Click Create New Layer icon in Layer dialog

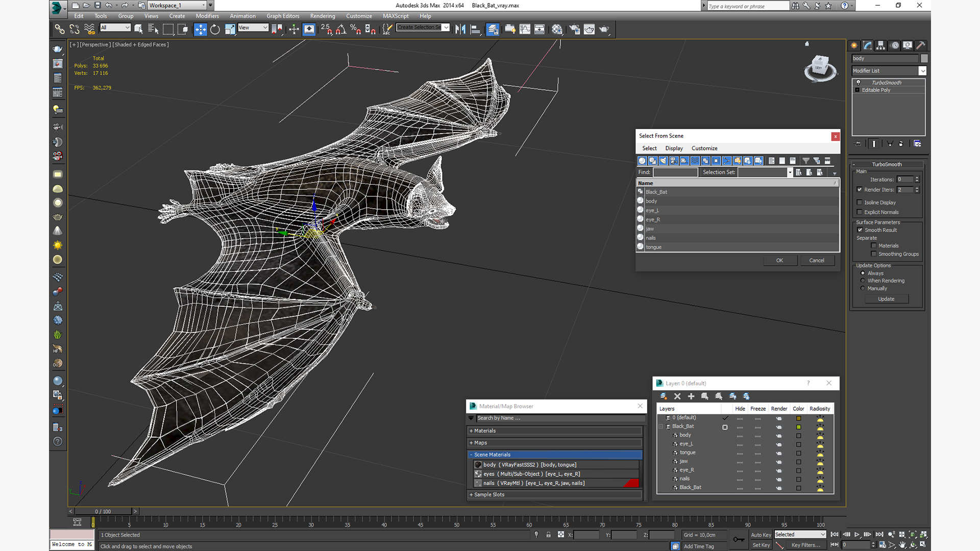[x=664, y=396]
